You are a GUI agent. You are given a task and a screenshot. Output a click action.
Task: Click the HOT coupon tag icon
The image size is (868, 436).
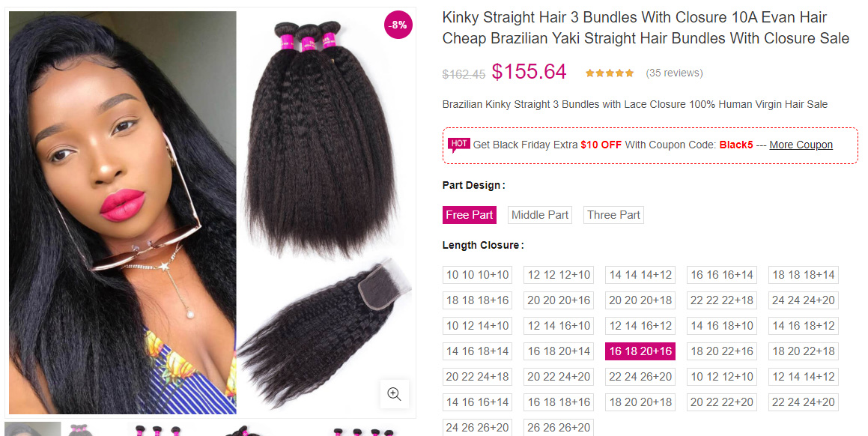(x=459, y=145)
